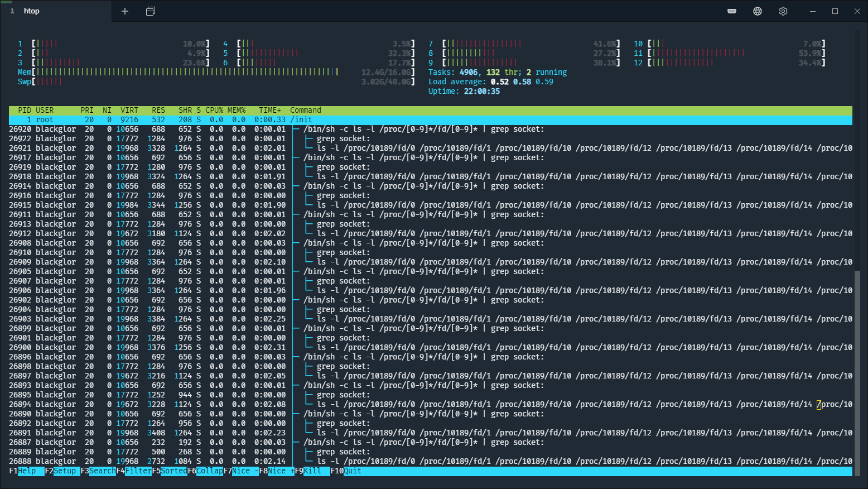Sort processes by the USER column header
The height and width of the screenshot is (489, 868).
click(x=45, y=111)
